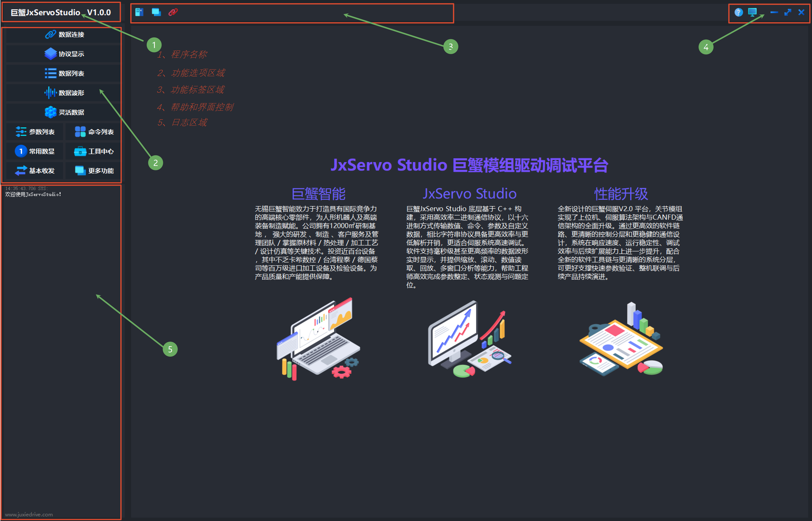Click the paragraph starting 全新设计的巨蟹伺服V2.0

(x=620, y=243)
